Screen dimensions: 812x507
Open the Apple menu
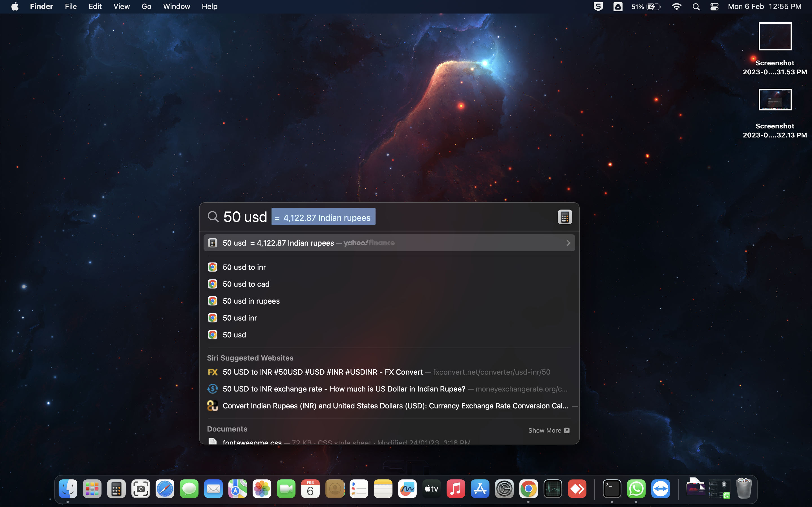15,7
